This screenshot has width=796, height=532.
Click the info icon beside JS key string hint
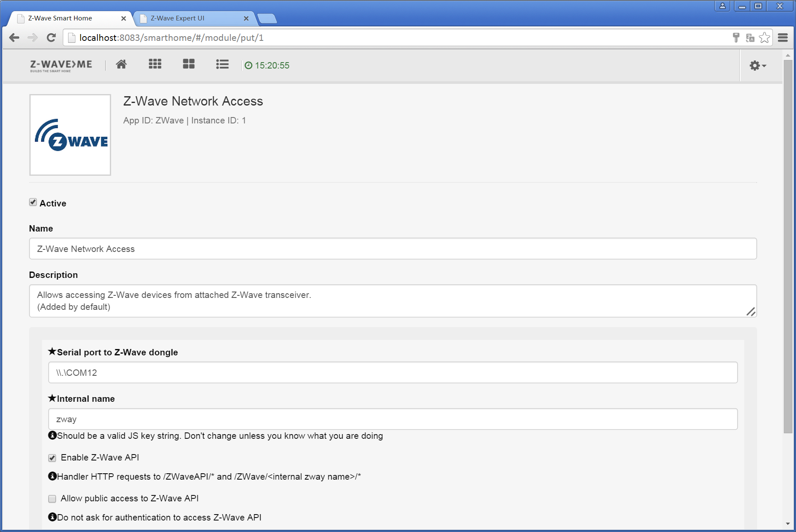(52, 435)
